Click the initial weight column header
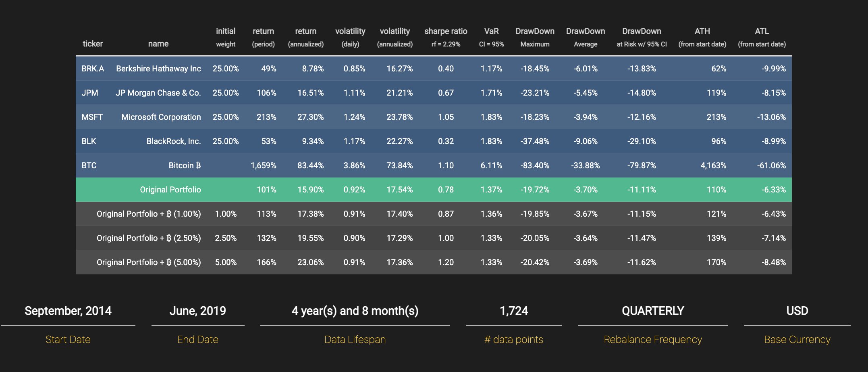This screenshot has height=372, width=868. click(226, 37)
